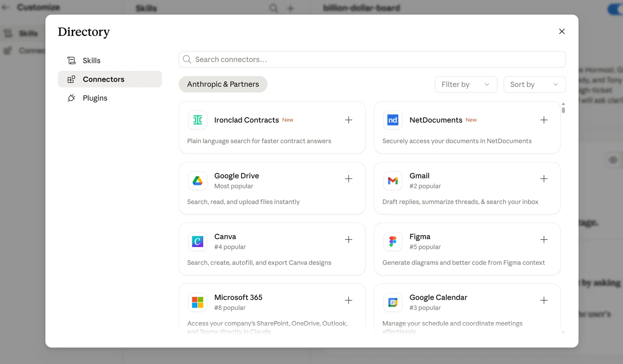Click 'Plain language search for faster contract answers'
The height and width of the screenshot is (364, 623).
pos(259,141)
